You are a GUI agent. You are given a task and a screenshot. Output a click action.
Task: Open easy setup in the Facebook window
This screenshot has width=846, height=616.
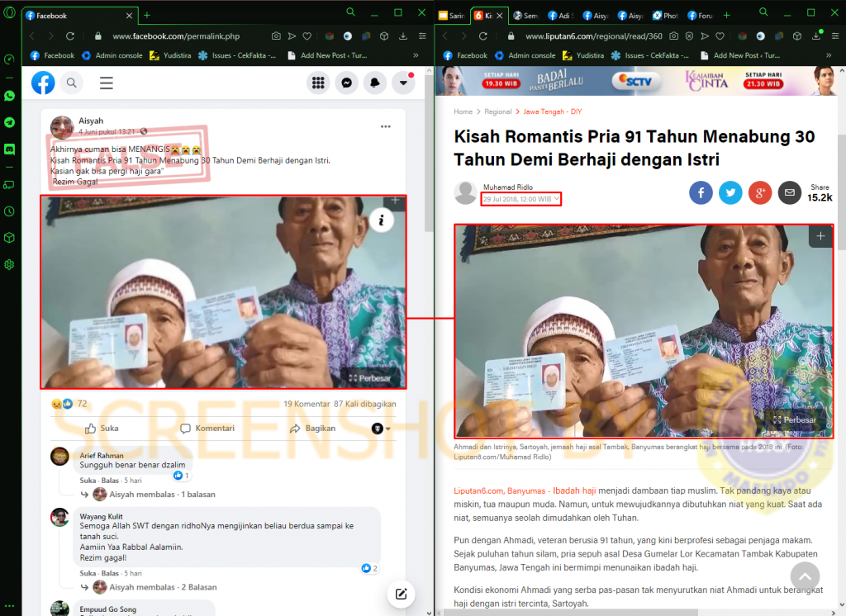click(422, 36)
